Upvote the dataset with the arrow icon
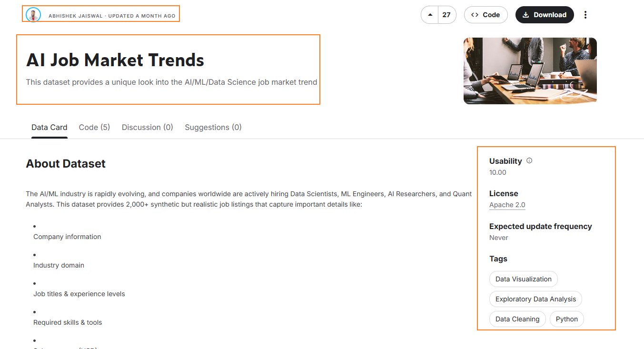 (x=430, y=15)
